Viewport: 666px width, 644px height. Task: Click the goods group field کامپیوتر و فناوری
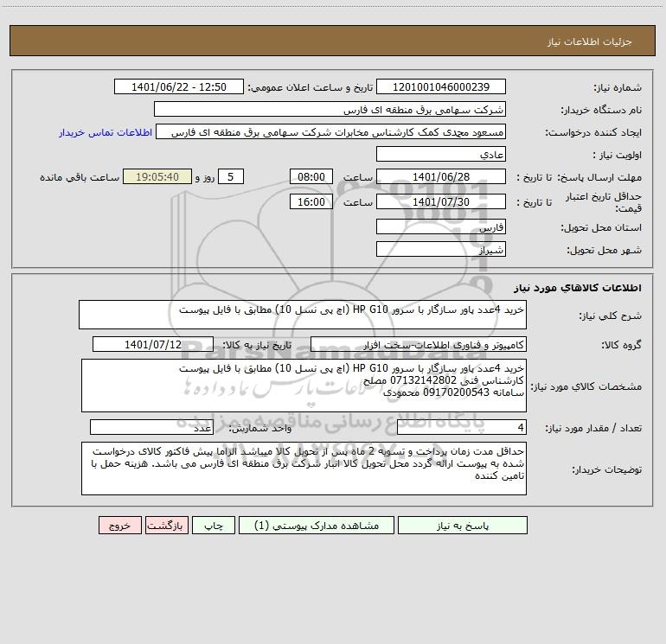pos(419,344)
